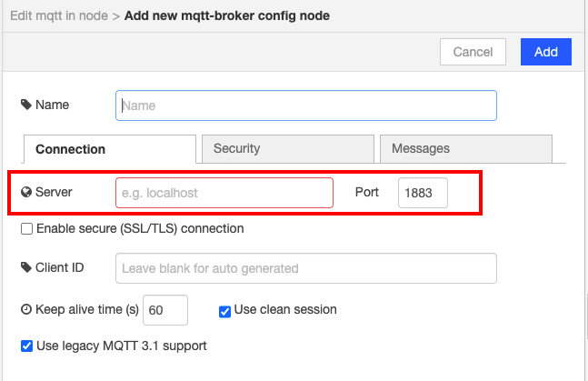Enable secure (SSL/TLS) connection checkbox
The image size is (588, 381).
coord(26,228)
